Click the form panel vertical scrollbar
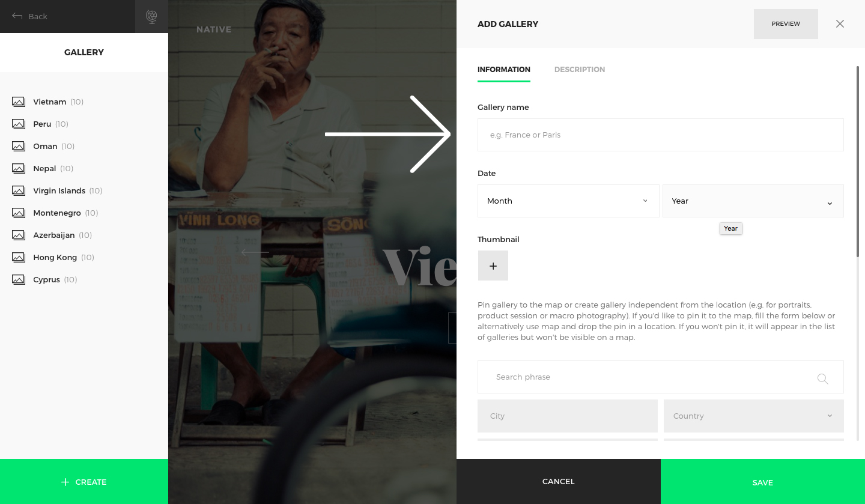The height and width of the screenshot is (504, 865). coord(858,162)
